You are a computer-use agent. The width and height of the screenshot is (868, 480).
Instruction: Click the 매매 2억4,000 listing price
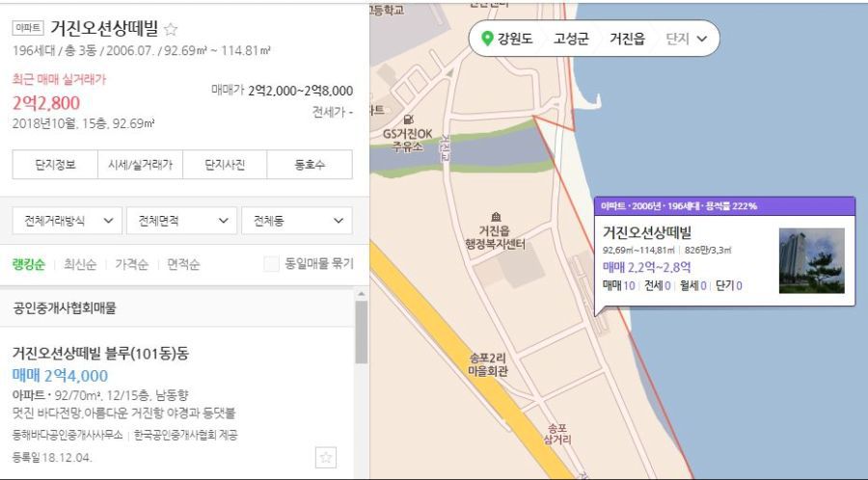pos(60,376)
